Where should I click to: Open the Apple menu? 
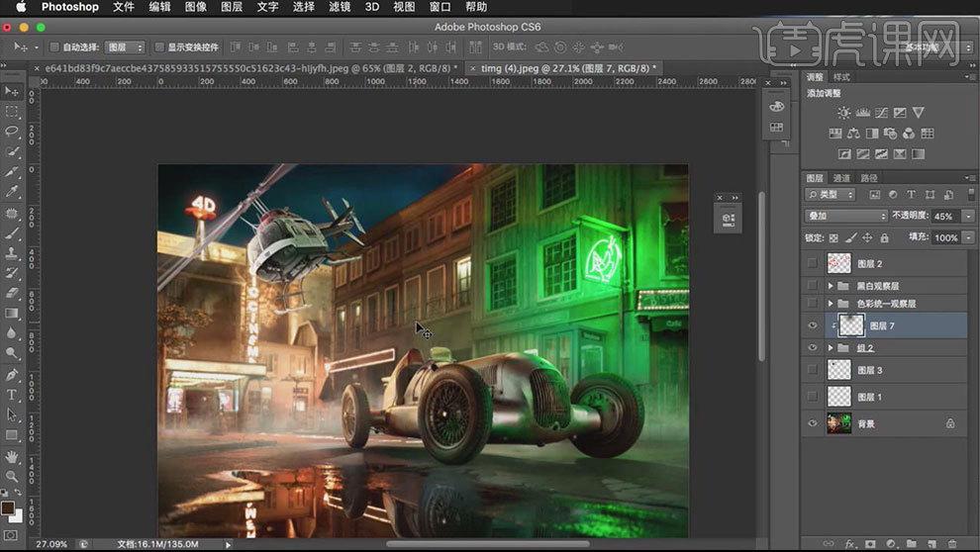coord(21,7)
